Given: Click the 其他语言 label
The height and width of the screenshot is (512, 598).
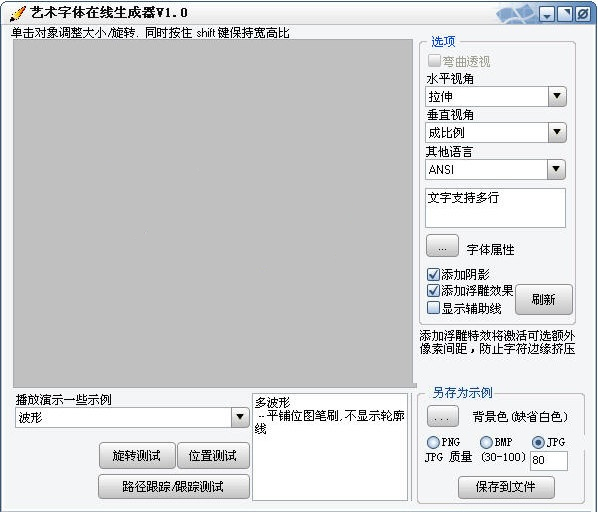Looking at the screenshot, I should (449, 152).
